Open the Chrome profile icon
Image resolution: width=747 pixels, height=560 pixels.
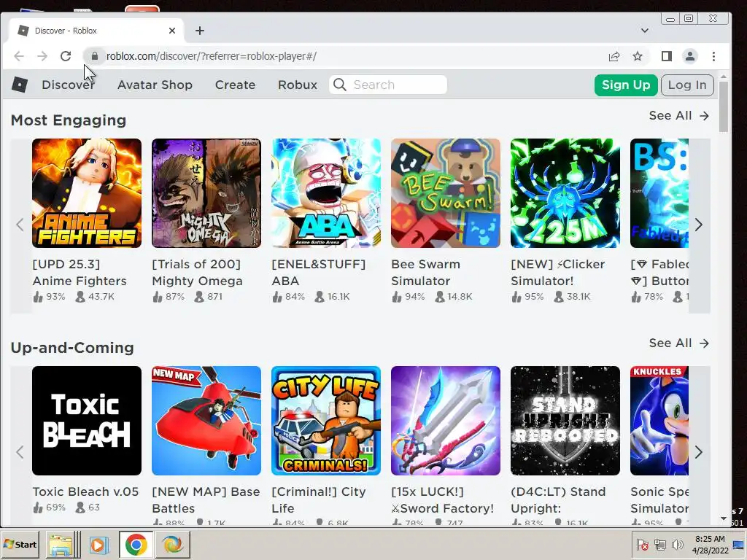point(690,56)
